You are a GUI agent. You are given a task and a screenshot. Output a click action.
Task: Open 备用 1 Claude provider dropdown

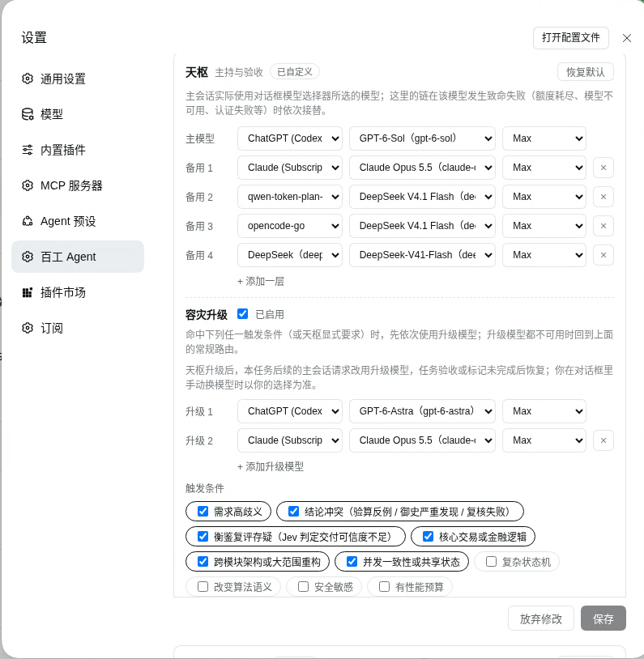click(290, 168)
